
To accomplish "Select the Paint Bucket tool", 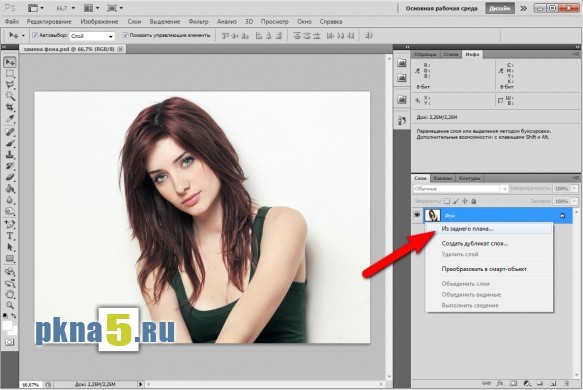I will pos(10,188).
